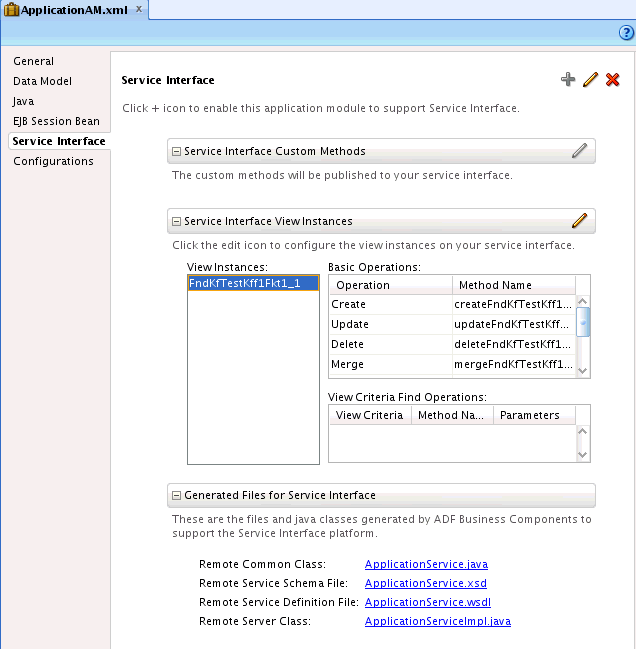Click the help question mark icon
This screenshot has height=649, width=636.
point(626,32)
